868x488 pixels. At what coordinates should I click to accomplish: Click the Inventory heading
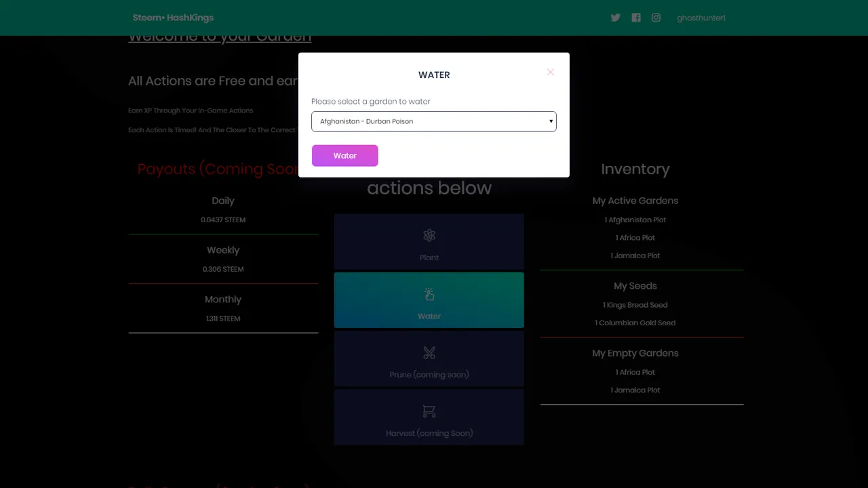pos(635,169)
